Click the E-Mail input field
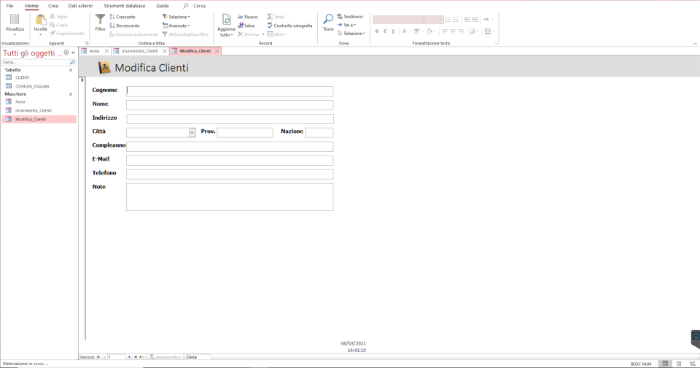700x368 pixels. click(229, 160)
